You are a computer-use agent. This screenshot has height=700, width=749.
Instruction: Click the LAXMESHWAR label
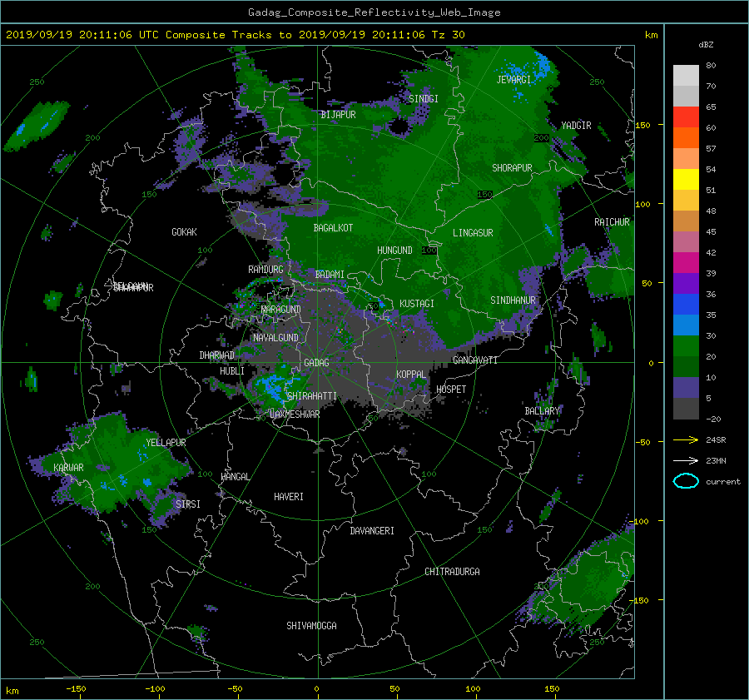[x=295, y=415]
